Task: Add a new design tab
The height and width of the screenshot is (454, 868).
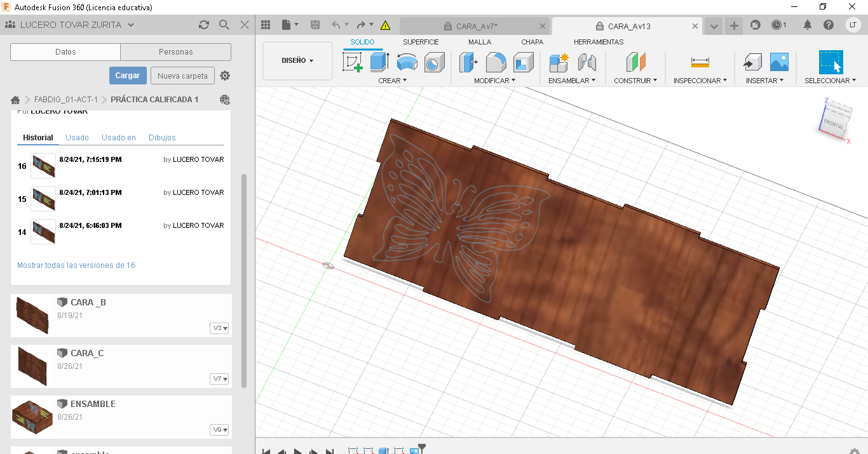Action: coord(734,26)
